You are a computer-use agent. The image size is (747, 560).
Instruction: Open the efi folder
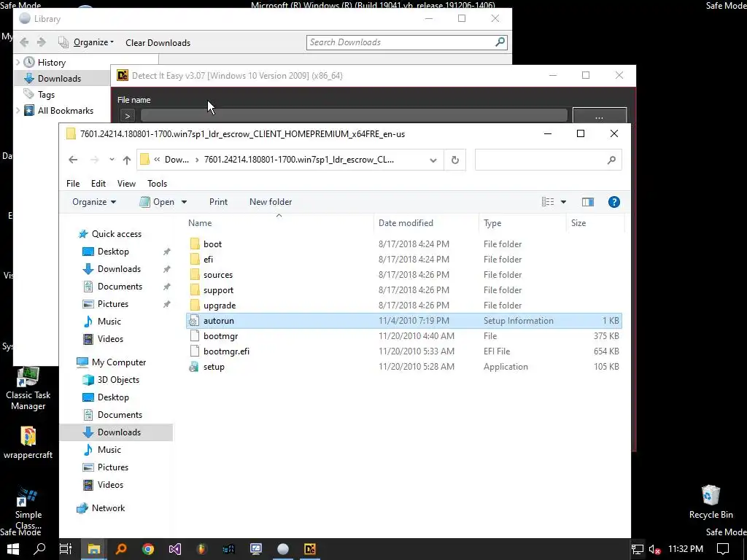pos(208,260)
